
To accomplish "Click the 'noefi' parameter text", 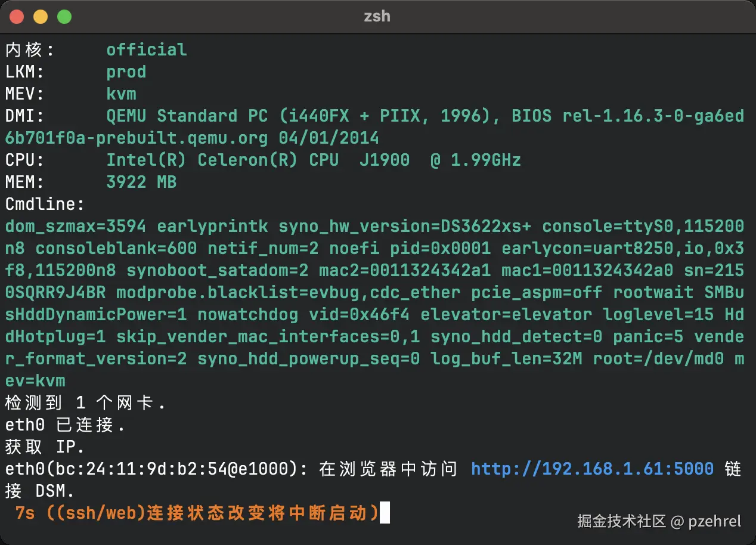I will coord(355,248).
